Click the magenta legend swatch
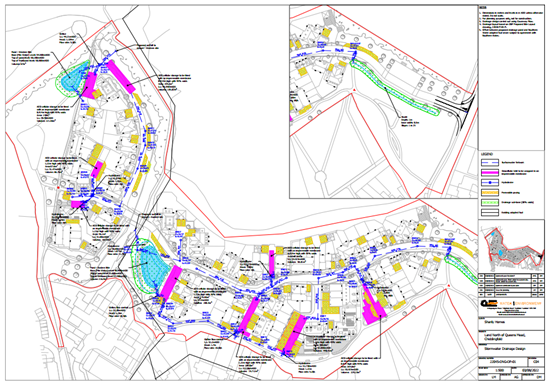The image size is (550, 384). pyautogui.click(x=490, y=173)
